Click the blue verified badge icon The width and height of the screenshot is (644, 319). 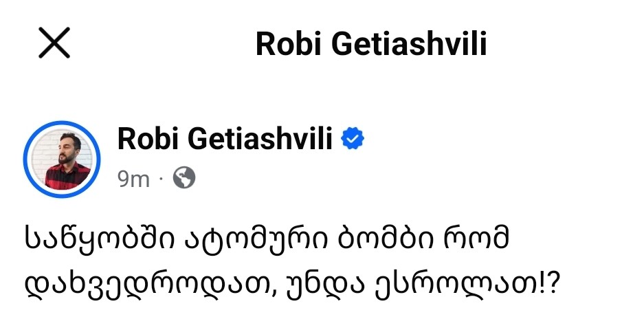pyautogui.click(x=353, y=140)
